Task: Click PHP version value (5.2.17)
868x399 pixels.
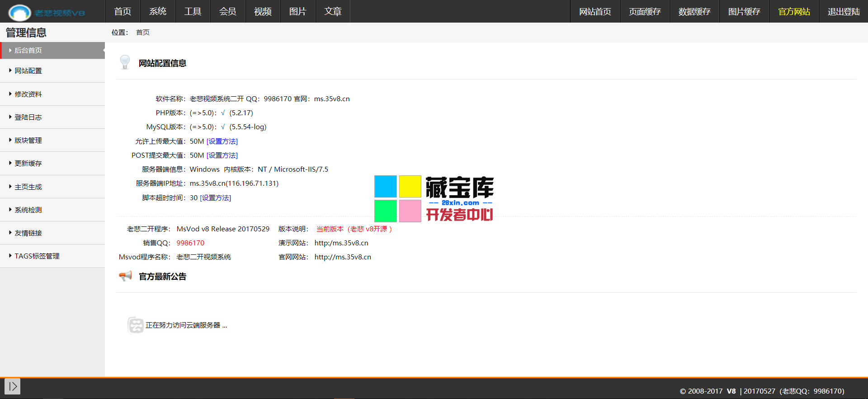Action: click(x=241, y=113)
